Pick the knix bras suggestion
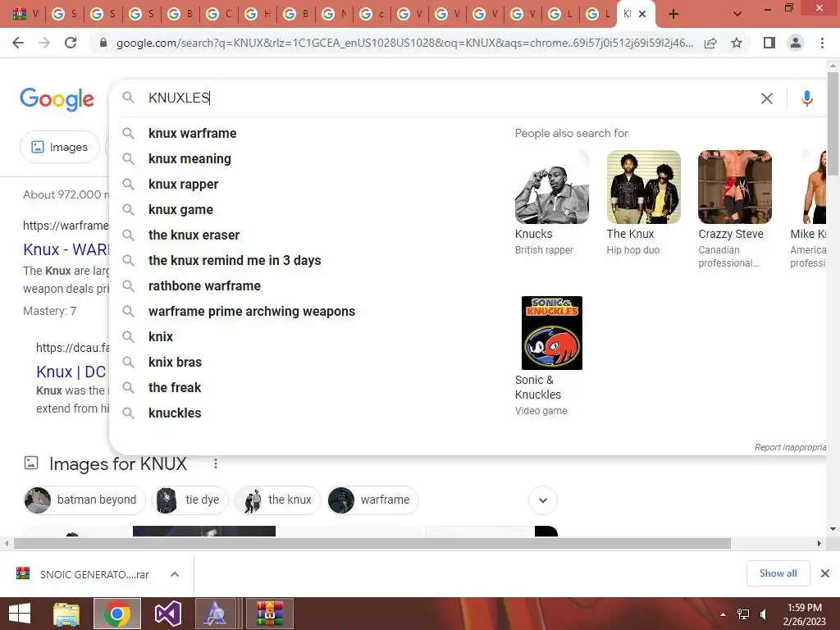 (x=176, y=362)
